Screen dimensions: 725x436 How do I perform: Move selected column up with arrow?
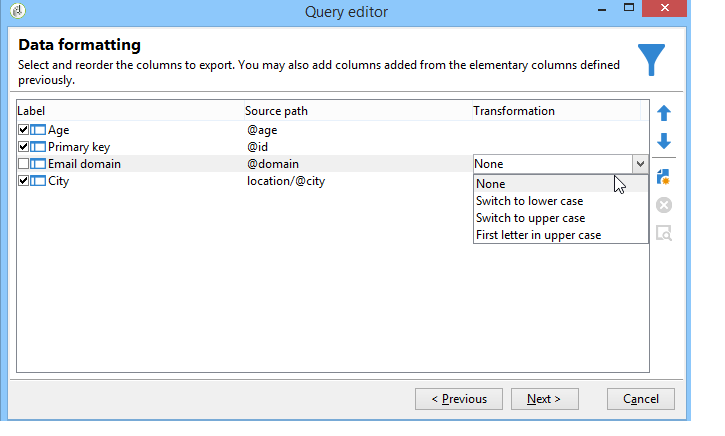click(664, 114)
